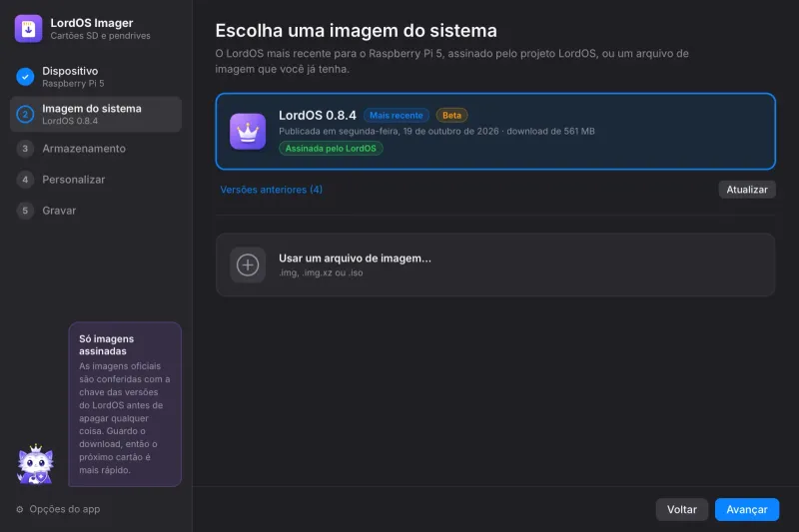Click the Raspberry Pi 5 device subtitle
The width and height of the screenshot is (799, 532).
[73, 84]
